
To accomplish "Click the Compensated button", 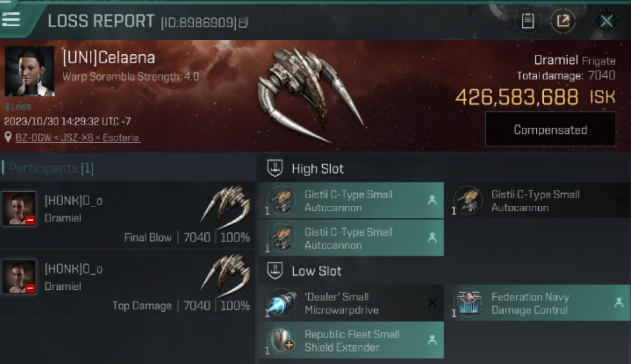I will point(550,130).
